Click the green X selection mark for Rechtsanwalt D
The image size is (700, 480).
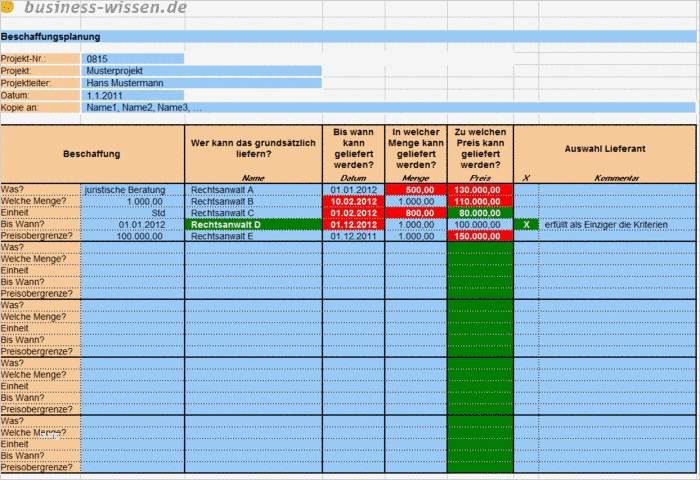[526, 225]
